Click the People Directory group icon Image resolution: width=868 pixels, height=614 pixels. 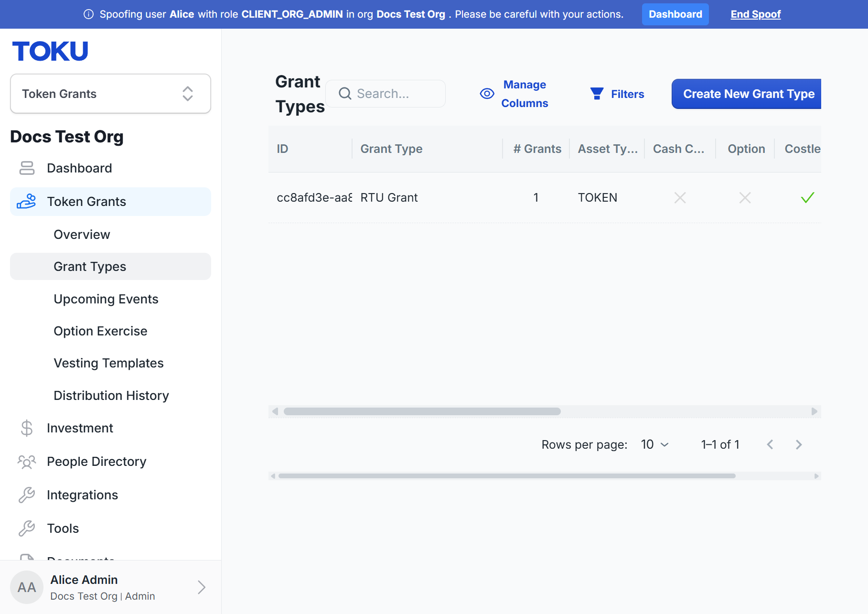click(x=27, y=462)
